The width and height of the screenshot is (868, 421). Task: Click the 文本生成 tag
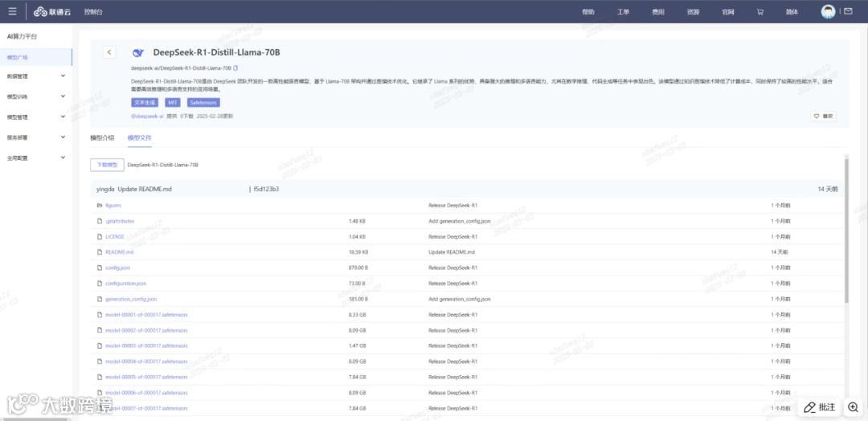click(145, 102)
